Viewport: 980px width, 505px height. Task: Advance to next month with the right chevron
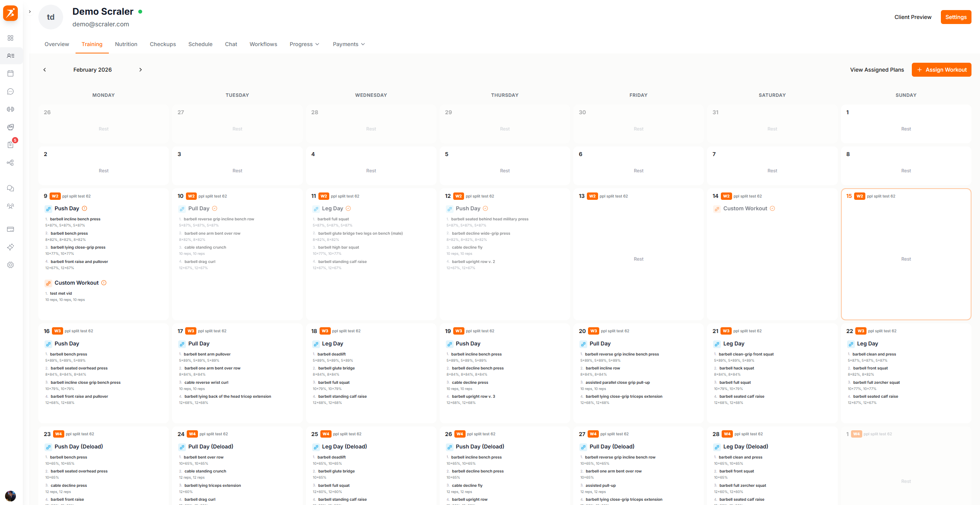[x=140, y=70]
